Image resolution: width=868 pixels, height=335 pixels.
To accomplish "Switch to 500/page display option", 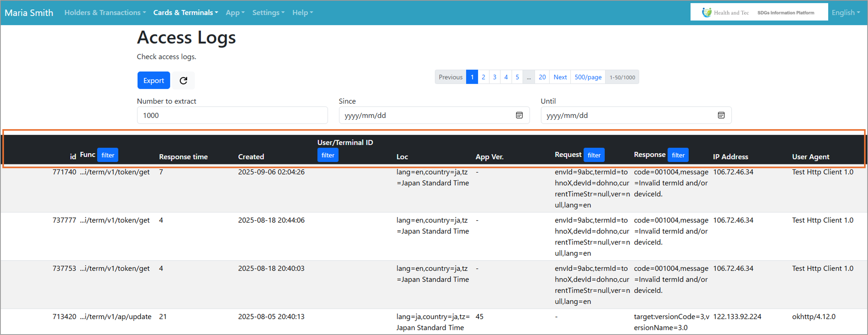I will tap(588, 77).
